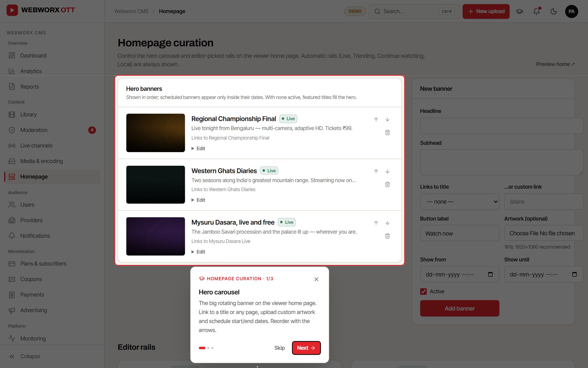Open Dashboard in the sidebar
Image resolution: width=588 pixels, height=368 pixels.
pyautogui.click(x=52, y=56)
